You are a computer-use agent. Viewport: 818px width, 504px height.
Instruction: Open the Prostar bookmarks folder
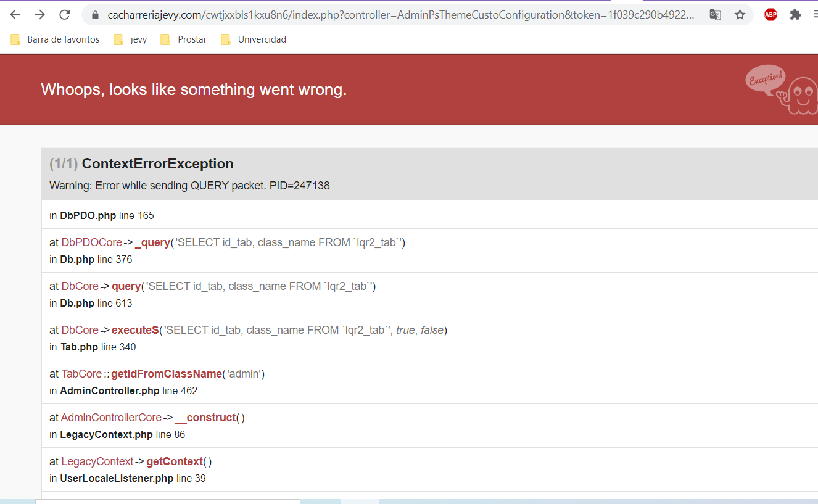pyautogui.click(x=183, y=39)
